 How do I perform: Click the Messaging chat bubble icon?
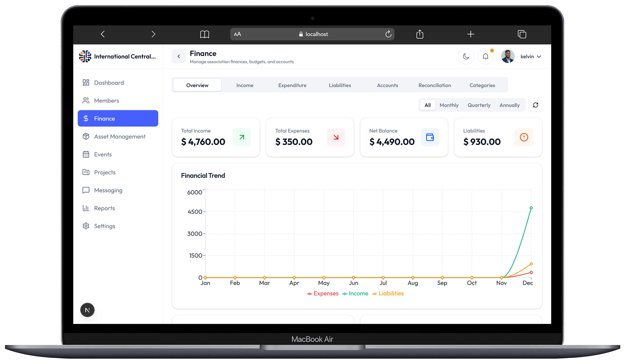pos(86,190)
